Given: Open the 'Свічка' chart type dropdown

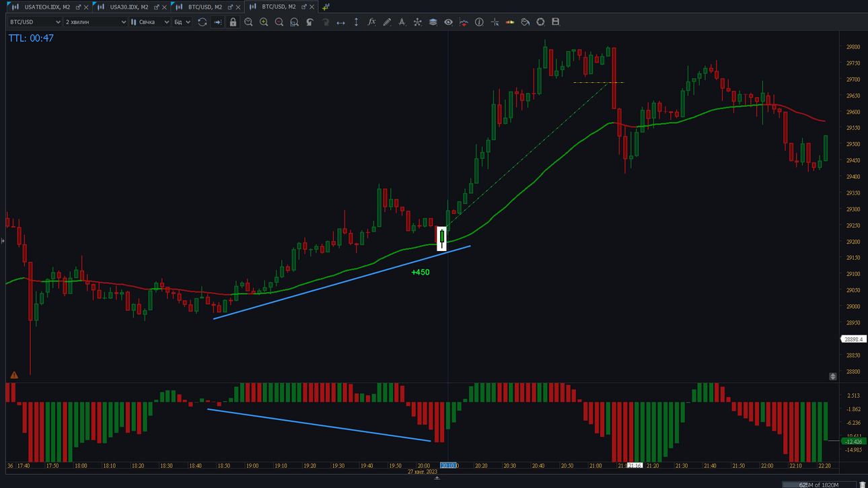Looking at the screenshot, I should point(150,22).
